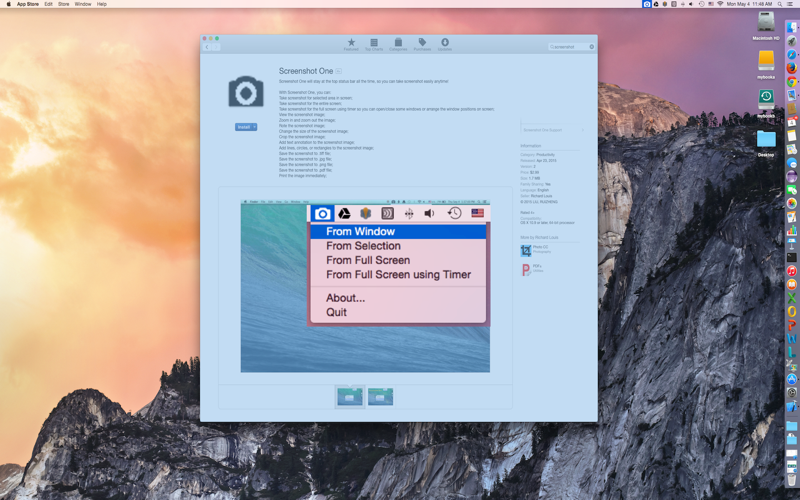The image size is (800, 500).
Task: Launch Firefox from the Dock
Action: [x=791, y=67]
